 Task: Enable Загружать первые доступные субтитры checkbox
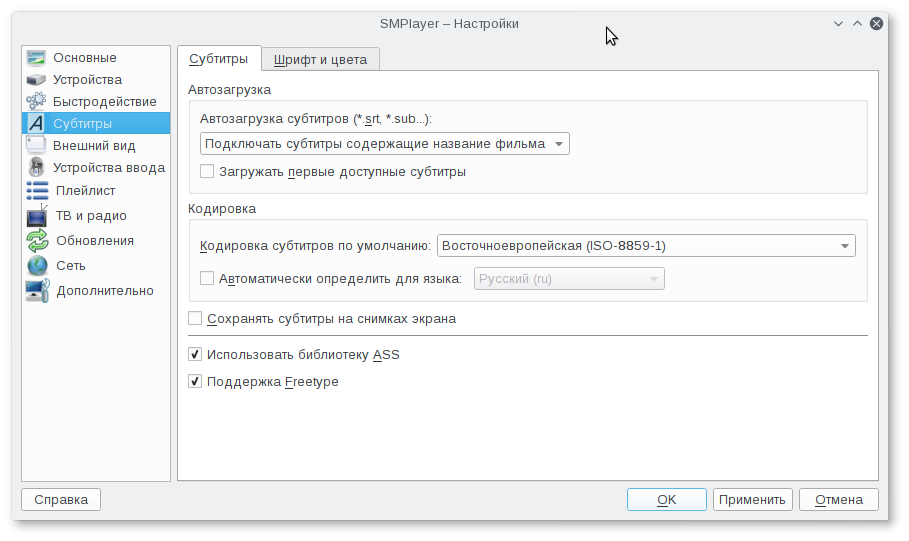[207, 171]
